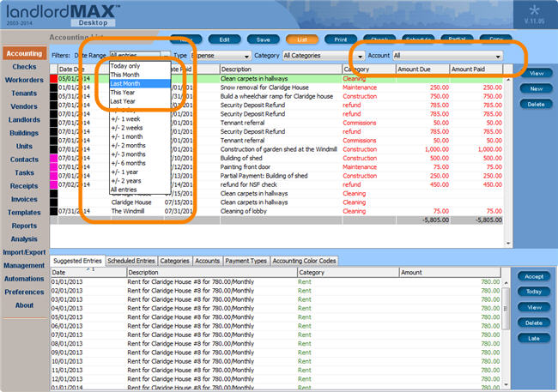Click View button for suggested entries
This screenshot has width=558, height=392.
pos(534,307)
